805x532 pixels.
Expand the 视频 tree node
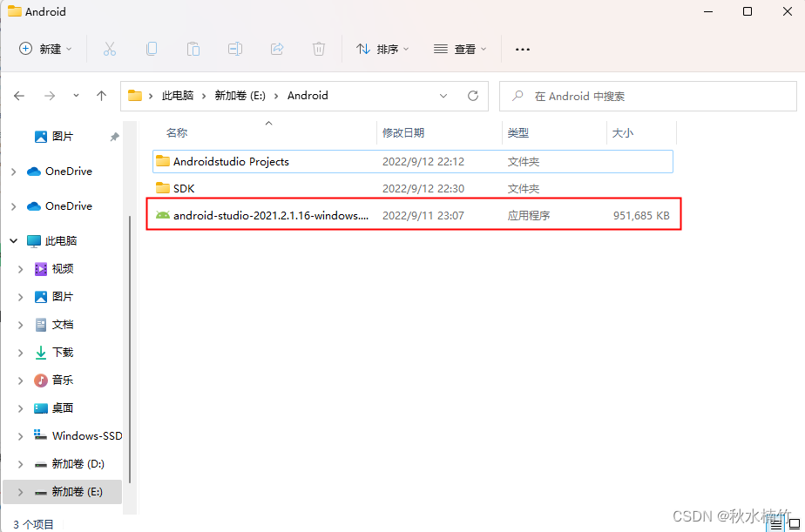pos(21,269)
